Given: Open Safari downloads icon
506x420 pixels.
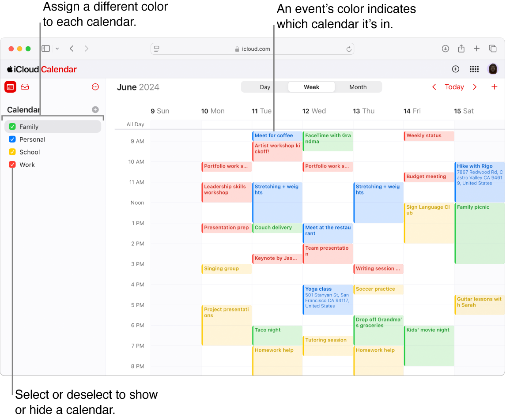Looking at the screenshot, I should pyautogui.click(x=446, y=49).
